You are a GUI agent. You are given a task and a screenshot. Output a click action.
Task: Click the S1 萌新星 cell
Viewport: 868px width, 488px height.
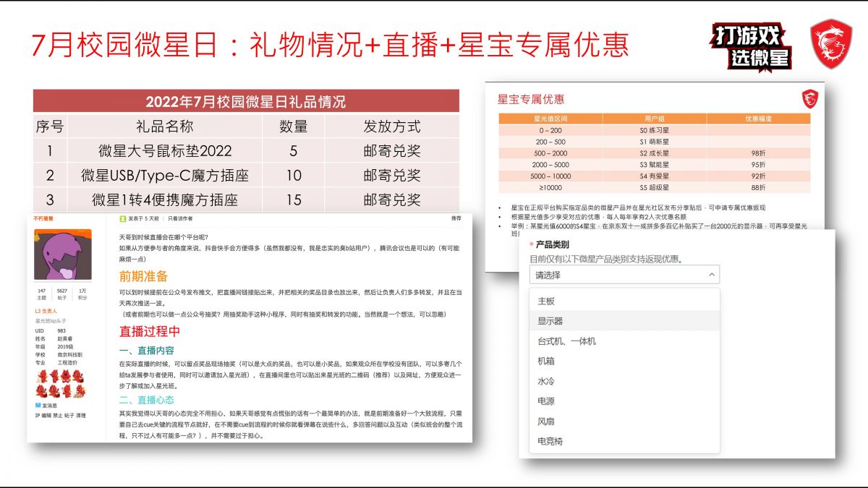pos(654,142)
